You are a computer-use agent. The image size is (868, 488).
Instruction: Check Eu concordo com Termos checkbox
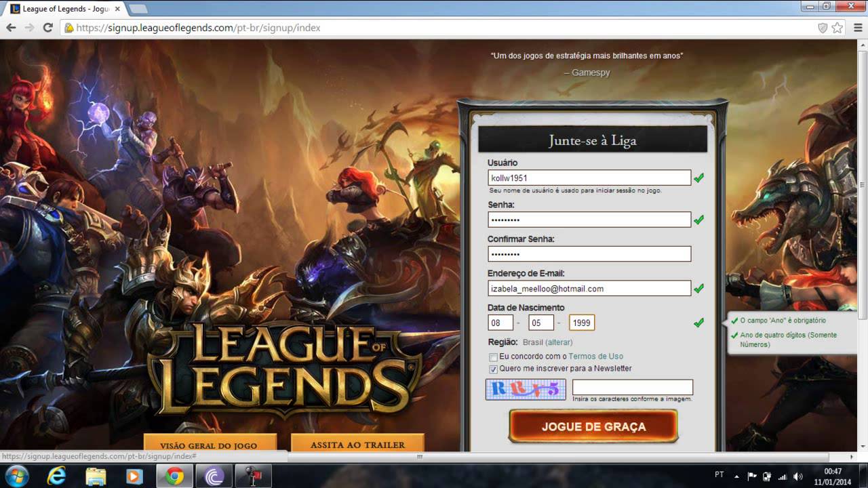tap(493, 357)
